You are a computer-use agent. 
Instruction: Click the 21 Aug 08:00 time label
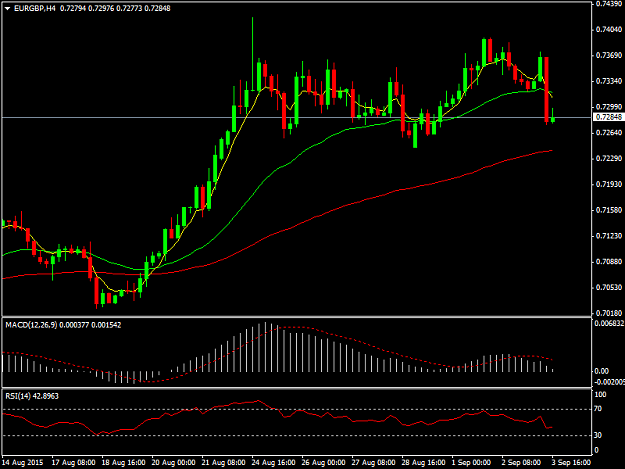[223, 463]
